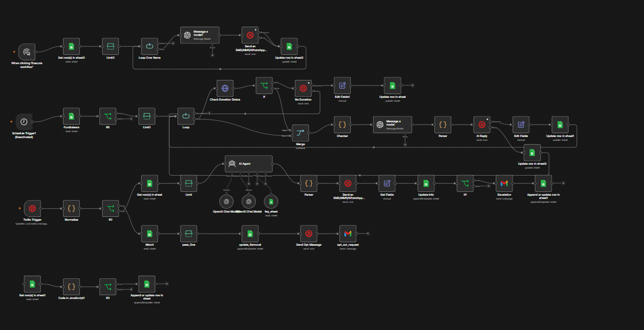Add node after 'Update row in sheet' output
The height and width of the screenshot is (330, 644).
412,85
